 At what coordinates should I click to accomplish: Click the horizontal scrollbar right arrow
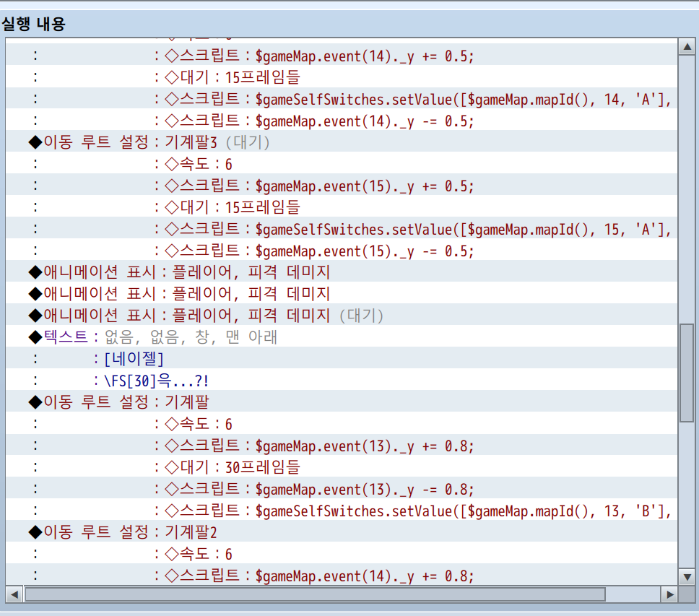coord(669,594)
